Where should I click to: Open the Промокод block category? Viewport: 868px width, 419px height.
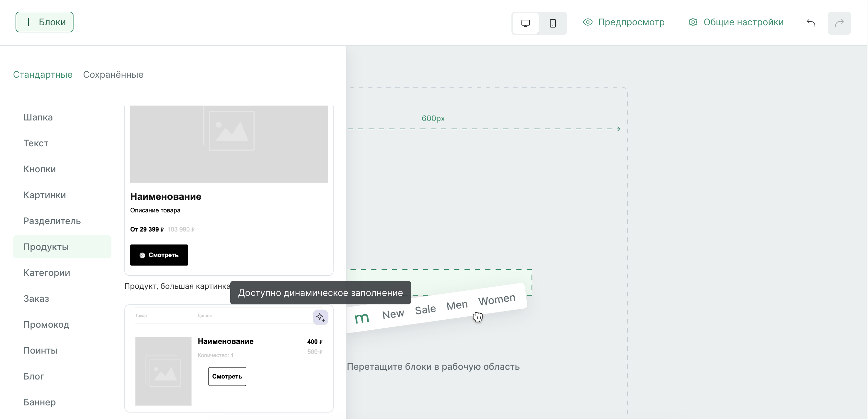pos(62,325)
